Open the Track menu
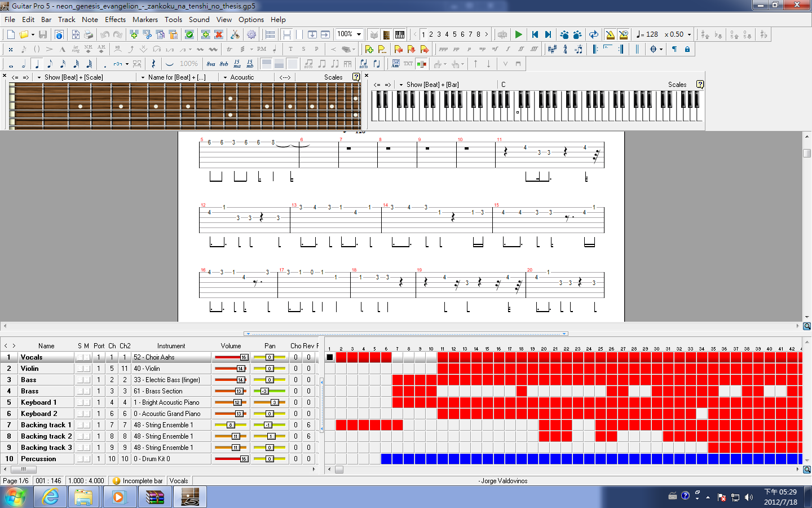The width and height of the screenshot is (812, 508). coord(67,19)
